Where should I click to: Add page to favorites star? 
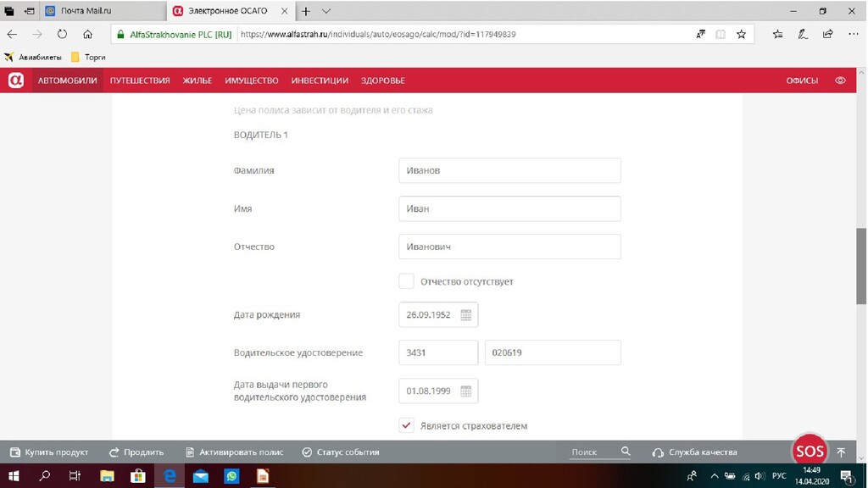pyautogui.click(x=741, y=34)
